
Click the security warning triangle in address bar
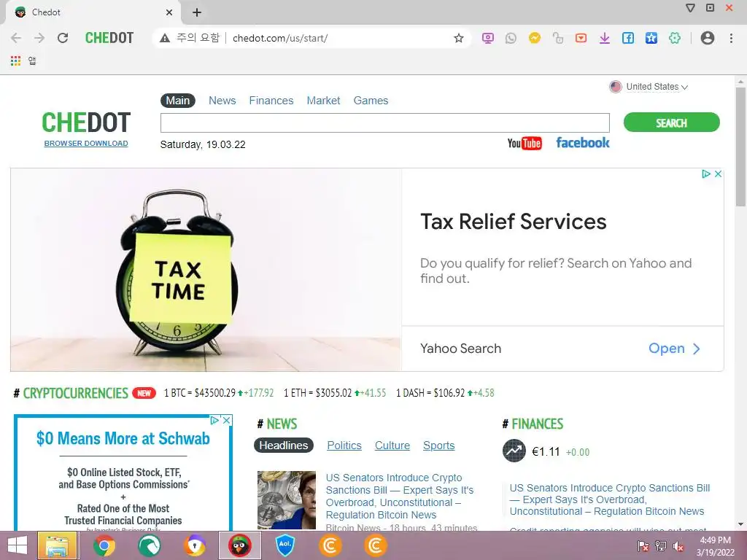pos(165,38)
